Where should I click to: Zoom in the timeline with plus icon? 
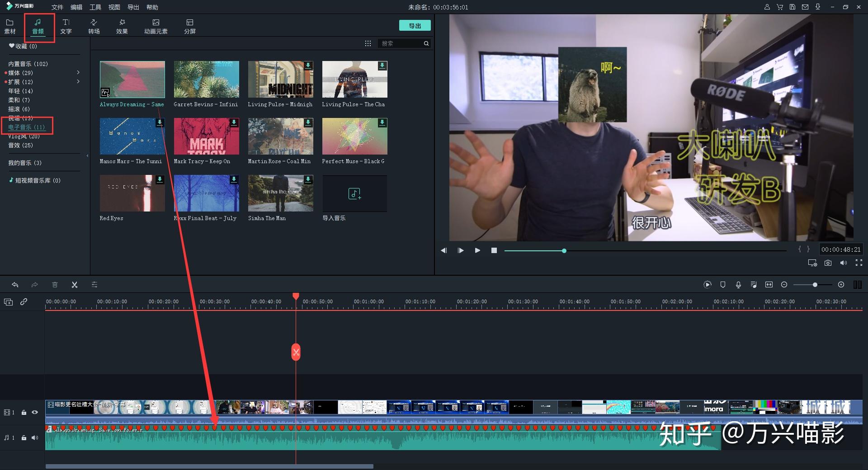[841, 285]
